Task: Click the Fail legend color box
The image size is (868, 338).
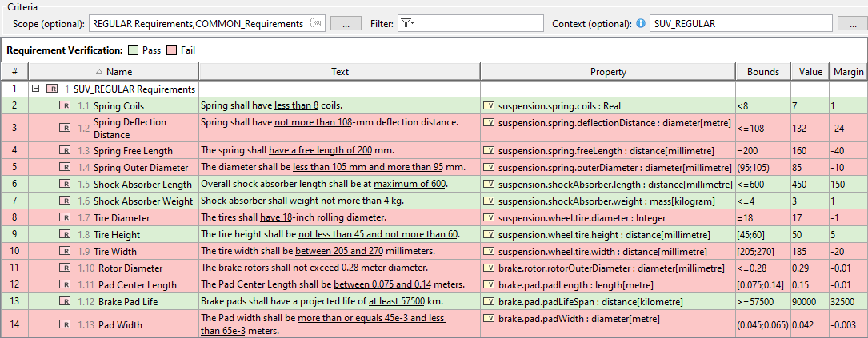Action: tap(171, 50)
